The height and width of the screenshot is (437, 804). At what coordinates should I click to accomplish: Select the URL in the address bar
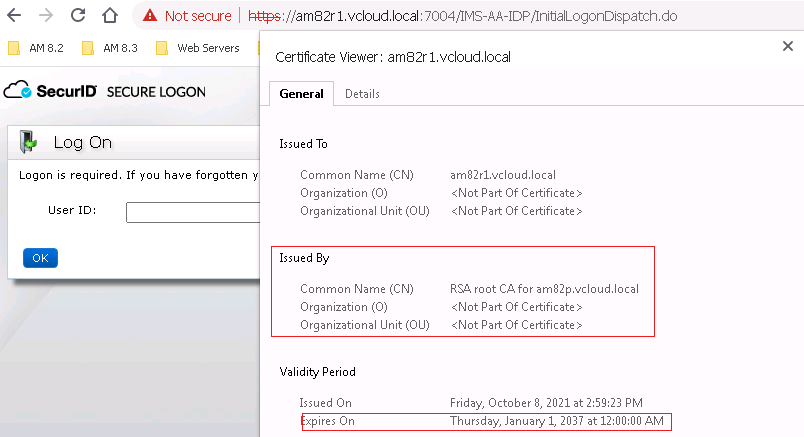[463, 16]
